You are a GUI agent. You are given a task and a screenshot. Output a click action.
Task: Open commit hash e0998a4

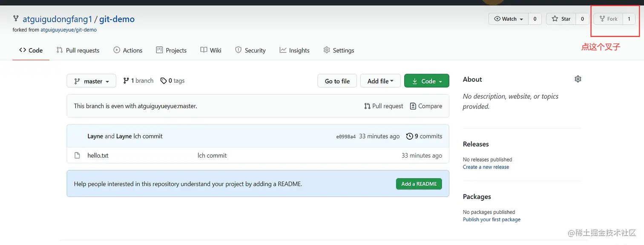346,137
